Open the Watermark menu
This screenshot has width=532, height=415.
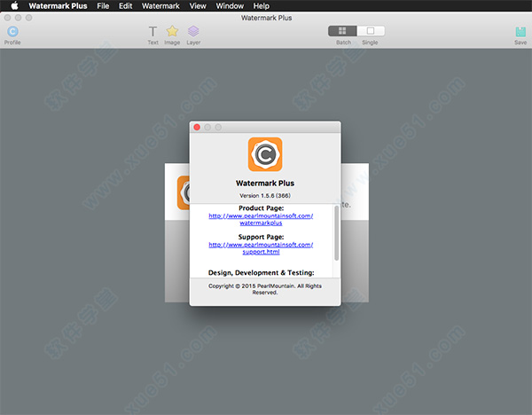(x=160, y=6)
